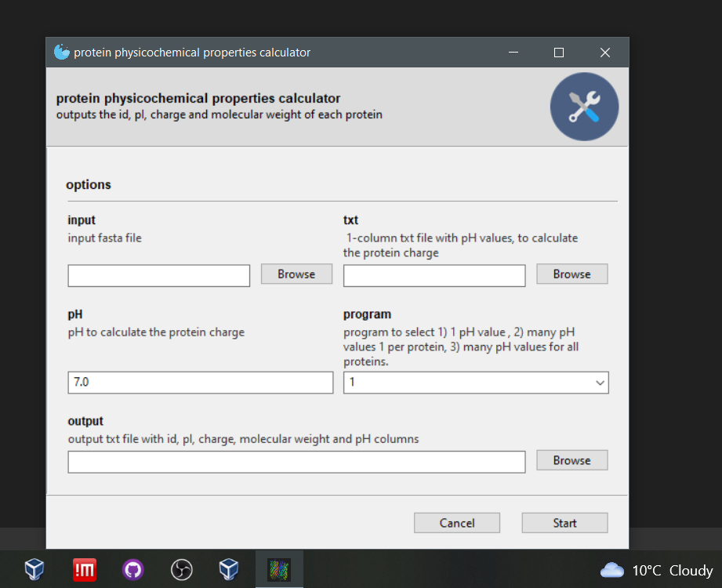Maximize the calculator window

(x=558, y=53)
